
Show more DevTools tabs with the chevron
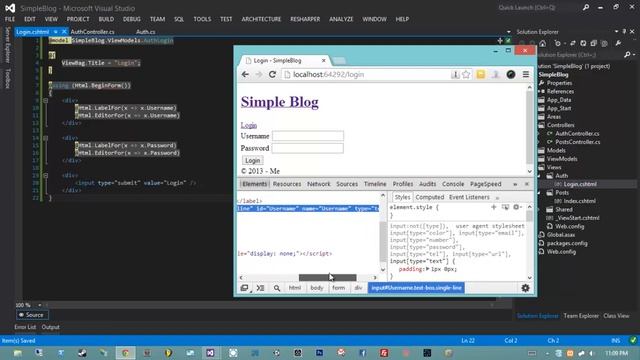tap(515, 184)
